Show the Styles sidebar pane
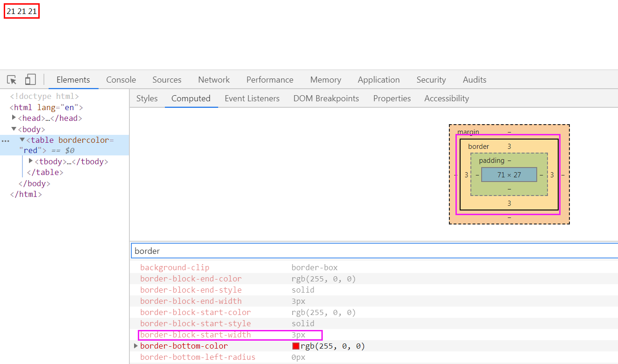618x364 pixels. coord(147,98)
